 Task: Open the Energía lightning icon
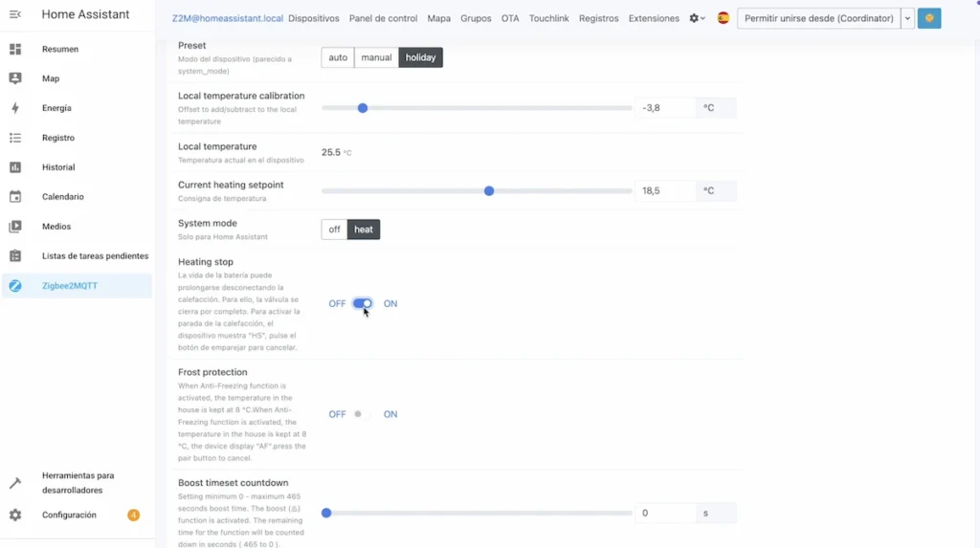tap(15, 108)
